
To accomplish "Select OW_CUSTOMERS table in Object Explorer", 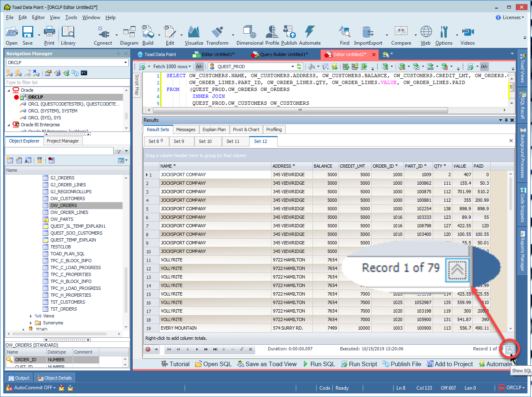I will [x=67, y=198].
